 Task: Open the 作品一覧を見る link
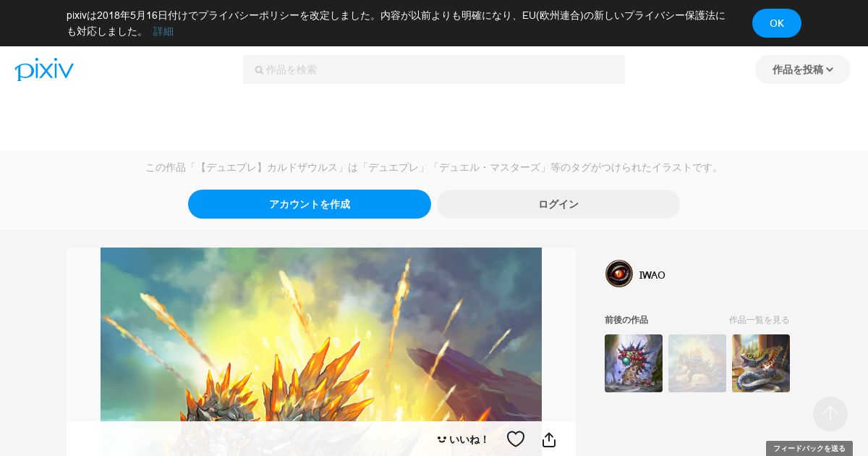pyautogui.click(x=759, y=320)
